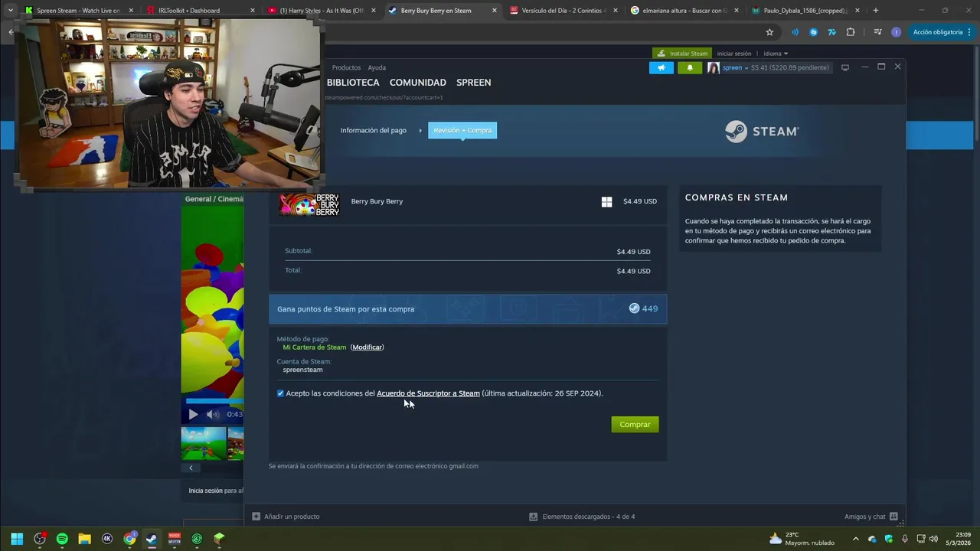Switch to the Spreen Stream browser tab
980x551 pixels.
tap(77, 11)
